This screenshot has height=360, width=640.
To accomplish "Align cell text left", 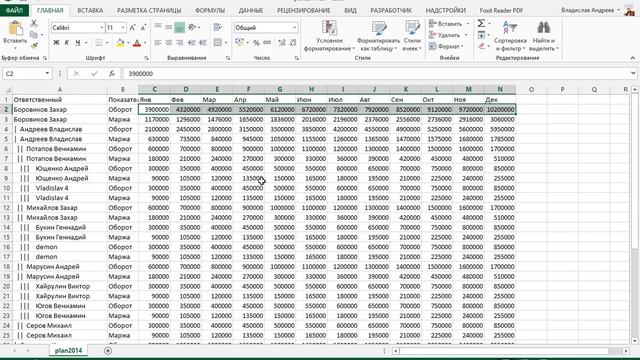I will (158, 42).
